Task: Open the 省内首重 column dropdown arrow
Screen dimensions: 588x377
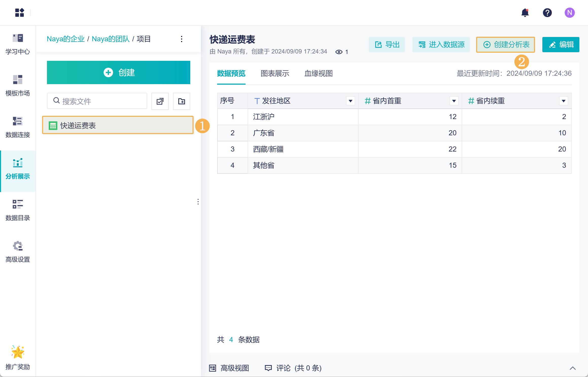Action: click(x=454, y=101)
